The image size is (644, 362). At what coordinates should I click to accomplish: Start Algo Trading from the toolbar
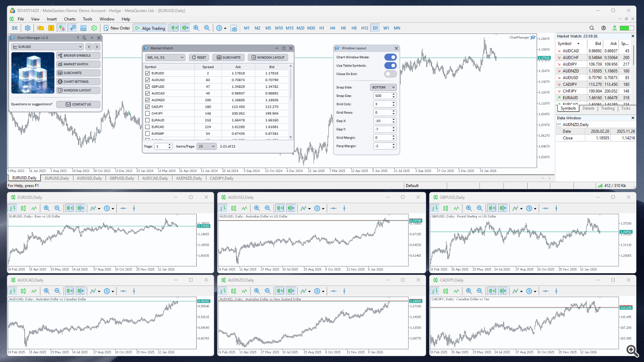coord(150,28)
